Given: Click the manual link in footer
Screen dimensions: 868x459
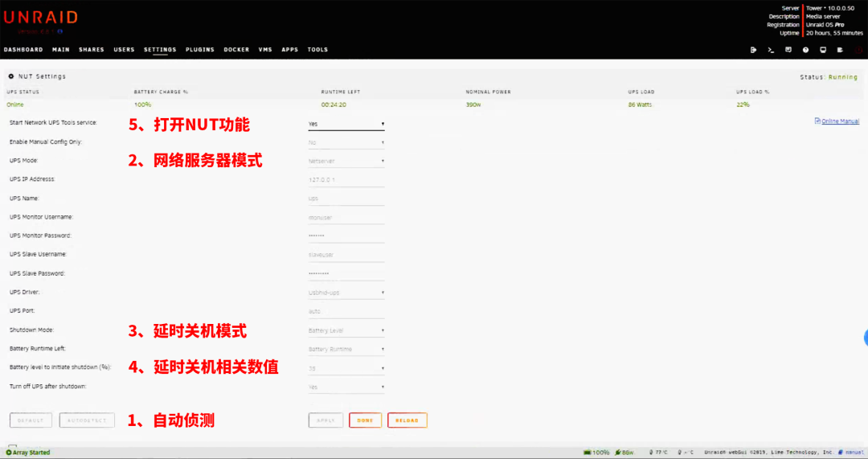Looking at the screenshot, I should (851, 453).
